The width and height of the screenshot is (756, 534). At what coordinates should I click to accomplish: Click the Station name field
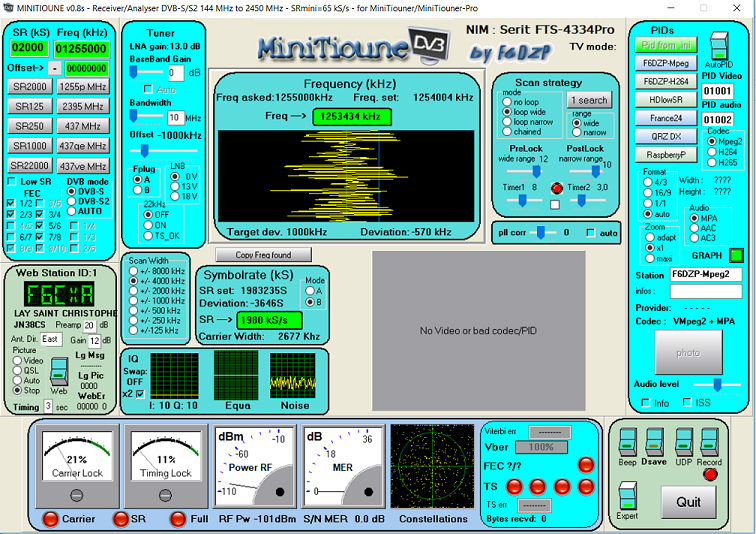(706, 274)
